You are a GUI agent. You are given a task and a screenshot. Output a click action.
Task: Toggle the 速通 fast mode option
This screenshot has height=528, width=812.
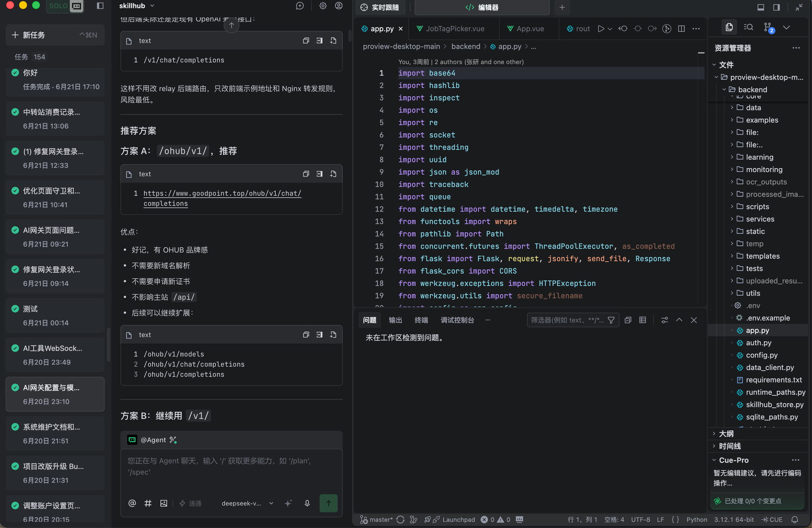[190, 503]
